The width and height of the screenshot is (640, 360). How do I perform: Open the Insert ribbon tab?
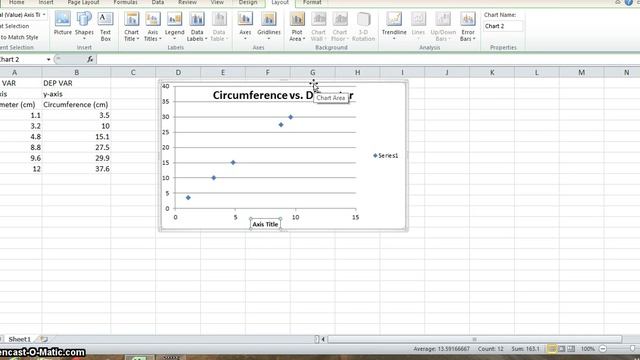click(x=46, y=2)
